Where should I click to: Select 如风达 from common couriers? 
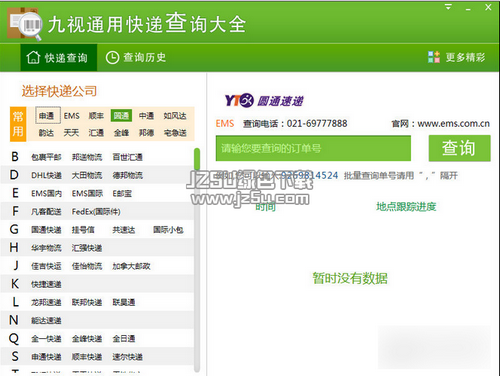click(175, 116)
